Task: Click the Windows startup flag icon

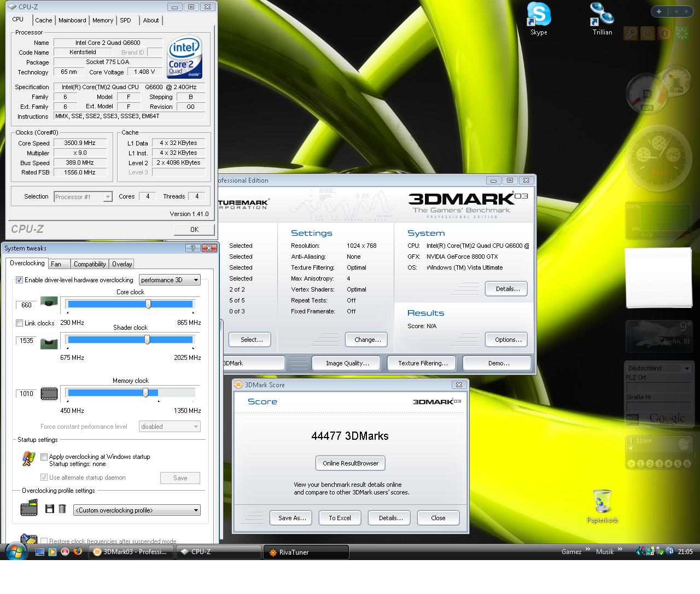Action: click(x=28, y=458)
